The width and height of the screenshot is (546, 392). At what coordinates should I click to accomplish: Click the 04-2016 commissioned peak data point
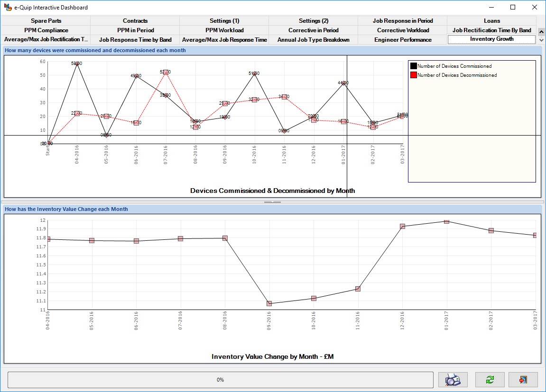coord(77,64)
